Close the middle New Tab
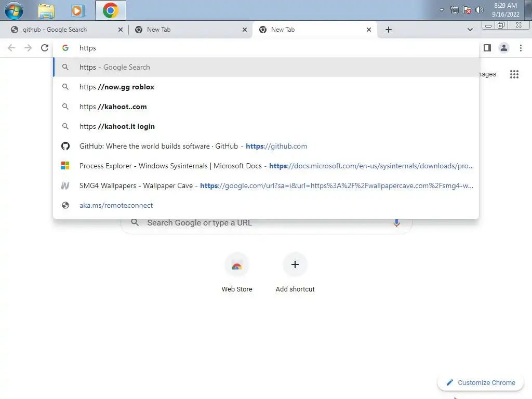Viewport: 532px width, 399px height. (244, 30)
